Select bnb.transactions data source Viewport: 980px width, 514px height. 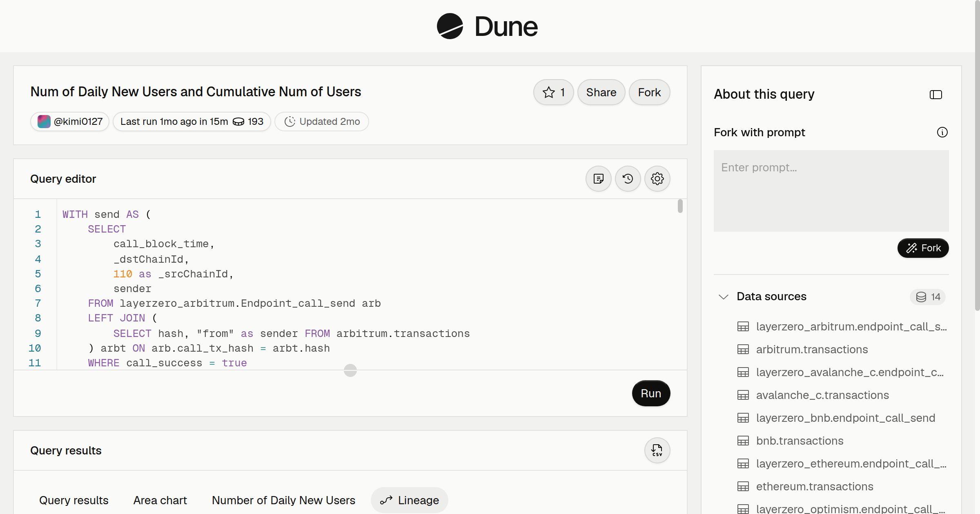pyautogui.click(x=800, y=441)
